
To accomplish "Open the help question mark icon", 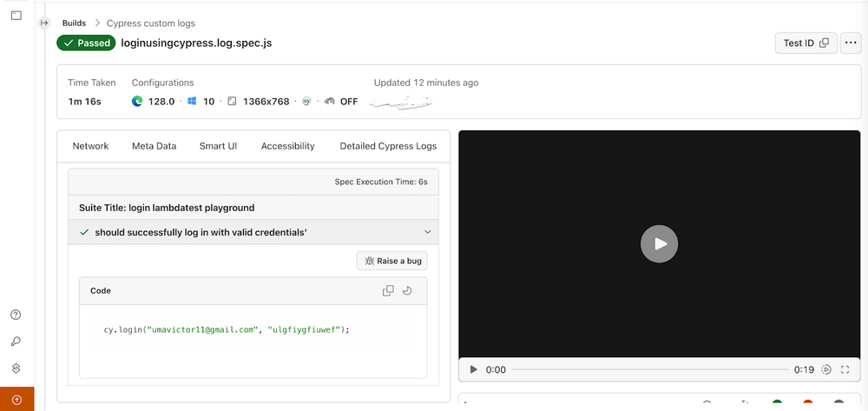I will [16, 315].
